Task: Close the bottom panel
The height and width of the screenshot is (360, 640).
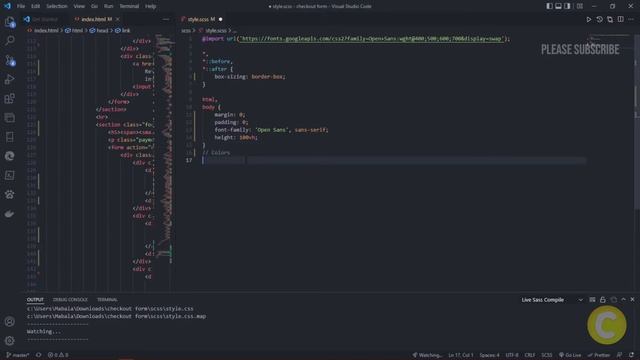Action: 633,300
